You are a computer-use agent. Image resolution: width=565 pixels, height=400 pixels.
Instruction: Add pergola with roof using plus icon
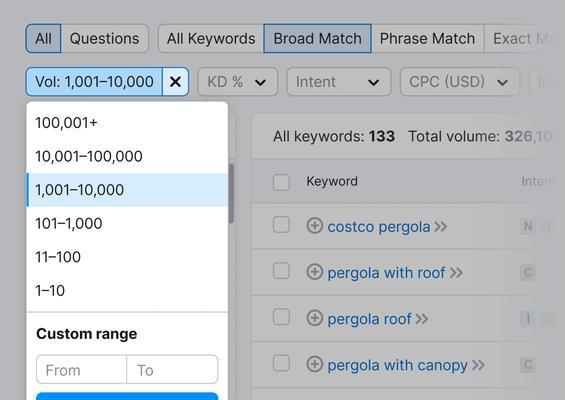[314, 272]
